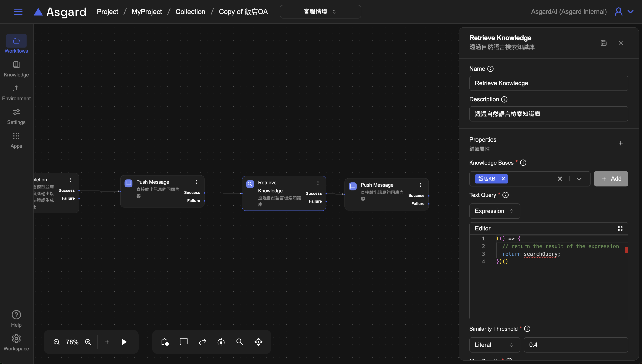Zoom in the canvas with plus magnifier

tap(88, 342)
